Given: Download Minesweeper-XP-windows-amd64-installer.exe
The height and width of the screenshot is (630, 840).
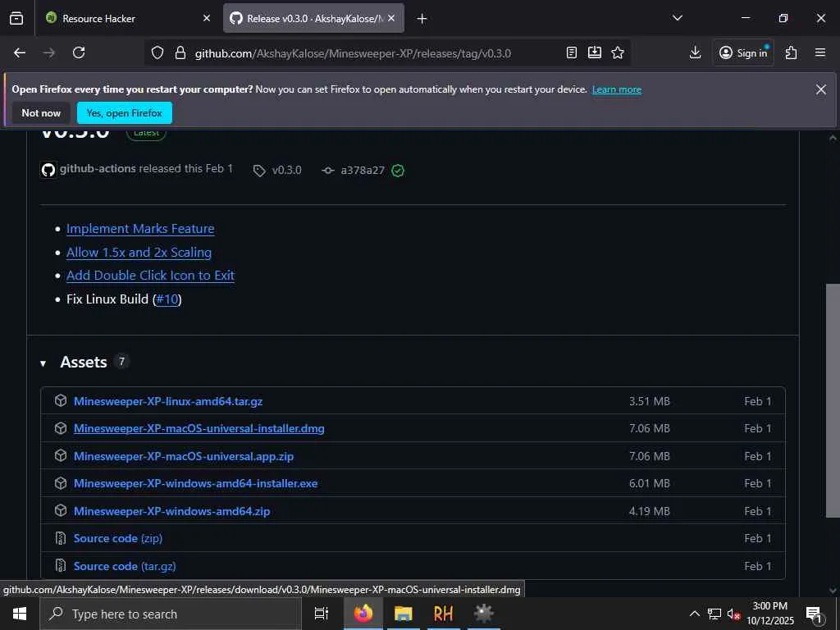Looking at the screenshot, I should (x=195, y=484).
